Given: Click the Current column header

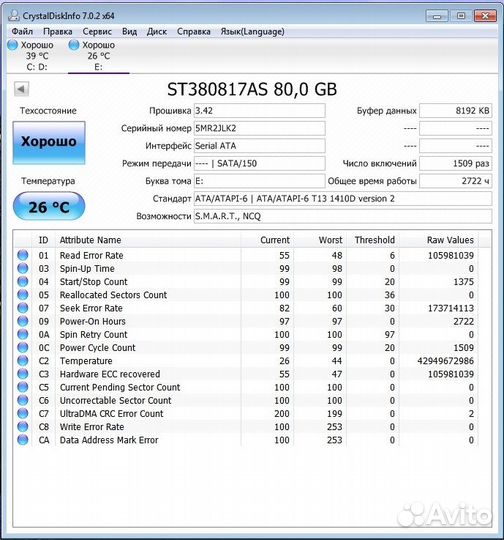Looking at the screenshot, I should point(267,240).
